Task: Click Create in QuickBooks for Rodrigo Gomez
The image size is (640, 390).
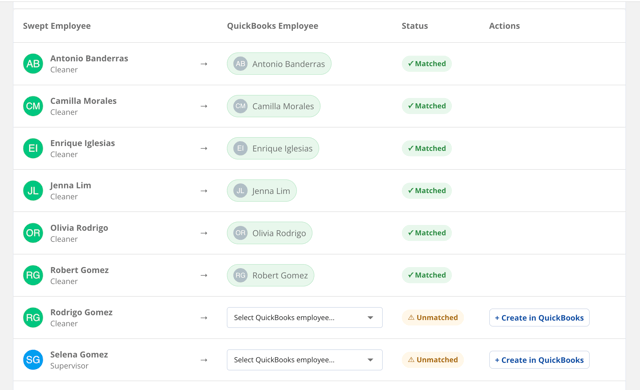Action: click(539, 317)
